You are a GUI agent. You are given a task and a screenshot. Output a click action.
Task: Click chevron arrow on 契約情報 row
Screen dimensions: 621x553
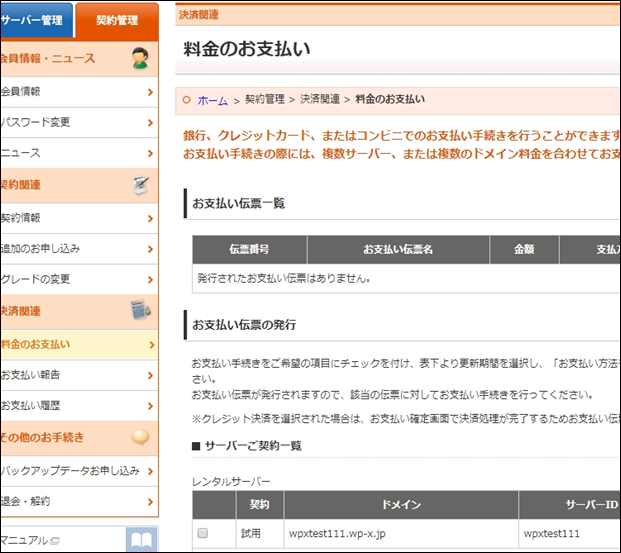pyautogui.click(x=150, y=219)
